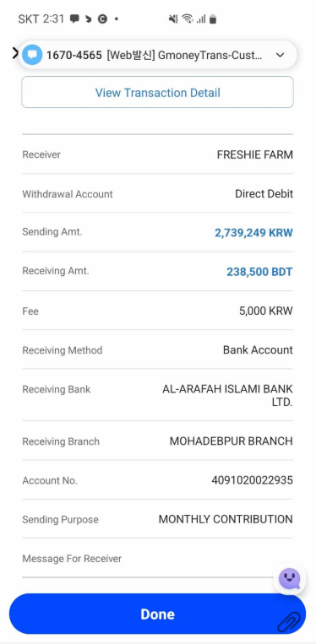316x644 pixels.
Task: Tap the 238,500 BDT receiving amount
Action: pos(259,272)
